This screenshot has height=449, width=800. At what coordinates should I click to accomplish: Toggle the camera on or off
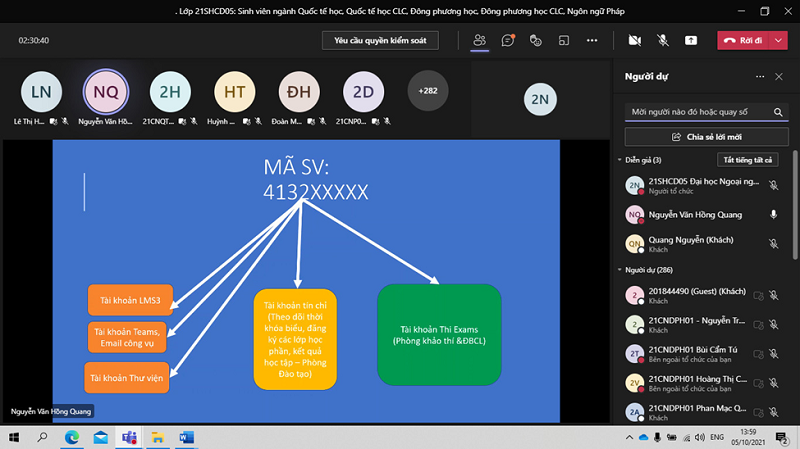634,40
